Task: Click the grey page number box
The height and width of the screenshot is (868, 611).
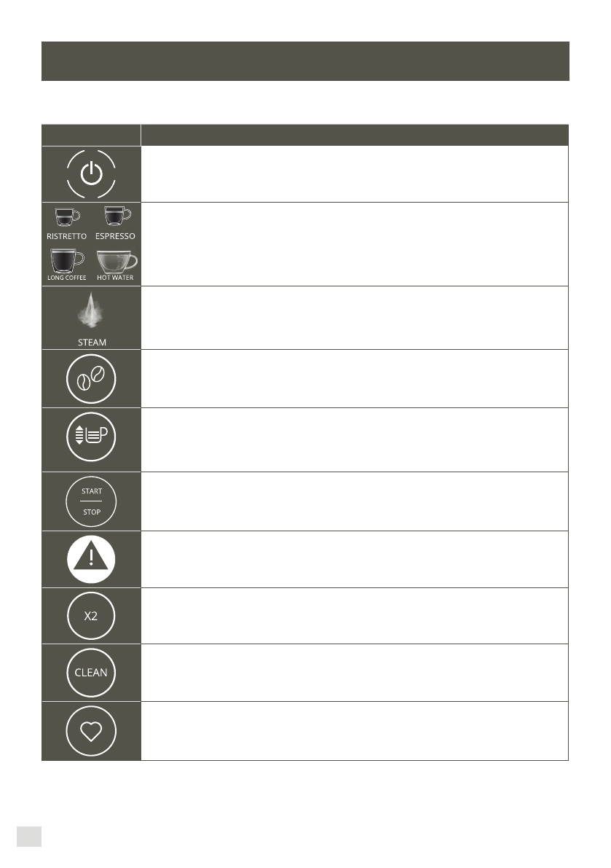Action: click(x=28, y=837)
